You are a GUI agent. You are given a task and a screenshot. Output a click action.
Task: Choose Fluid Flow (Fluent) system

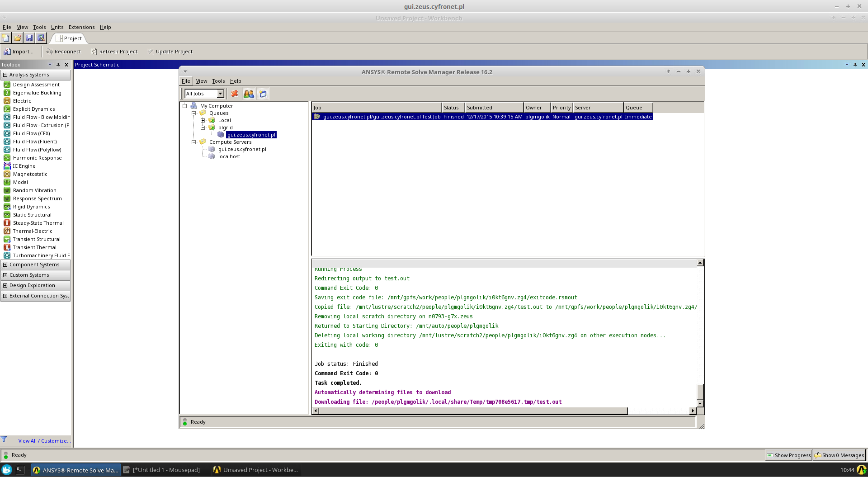[35, 142]
